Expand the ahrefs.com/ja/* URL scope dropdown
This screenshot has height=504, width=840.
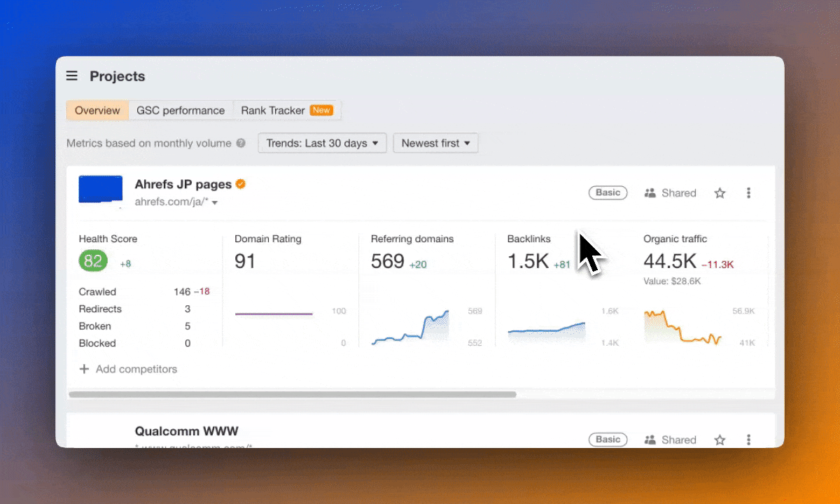(215, 203)
